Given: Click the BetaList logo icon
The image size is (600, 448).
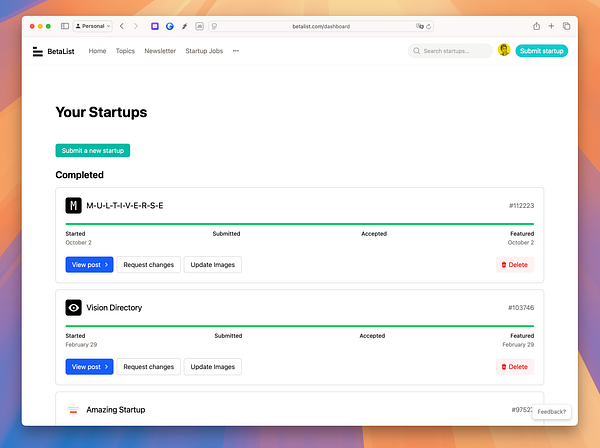Looking at the screenshot, I should point(38,51).
